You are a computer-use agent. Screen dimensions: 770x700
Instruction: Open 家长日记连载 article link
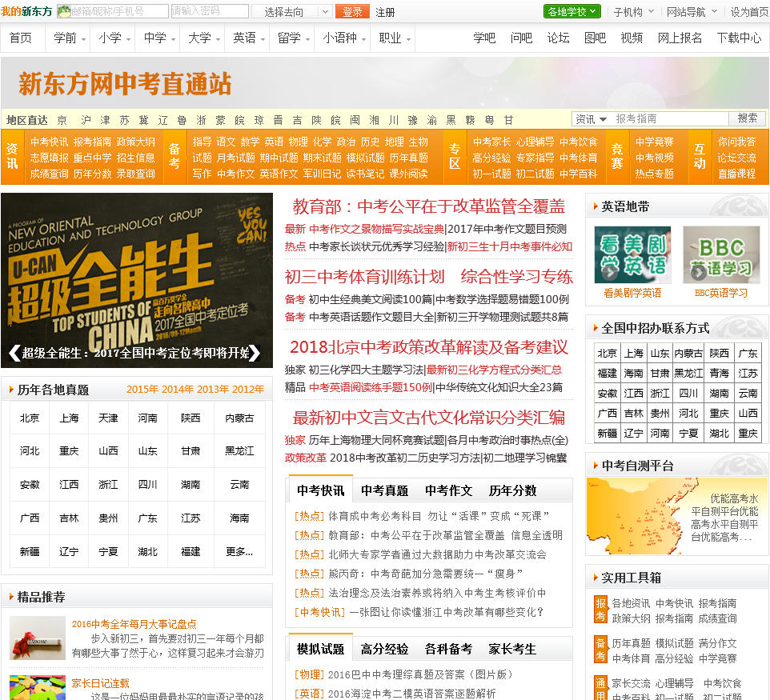101,683
